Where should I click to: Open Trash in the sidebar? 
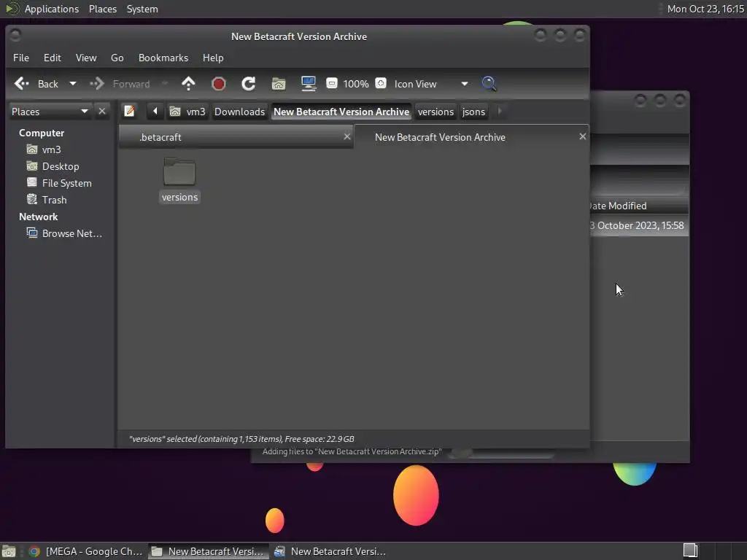click(54, 200)
